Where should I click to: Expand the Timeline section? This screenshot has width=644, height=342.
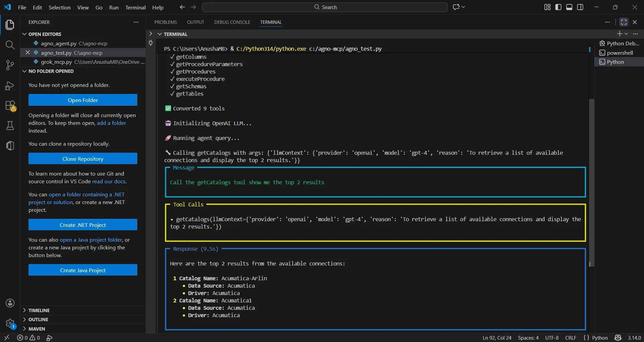39,310
